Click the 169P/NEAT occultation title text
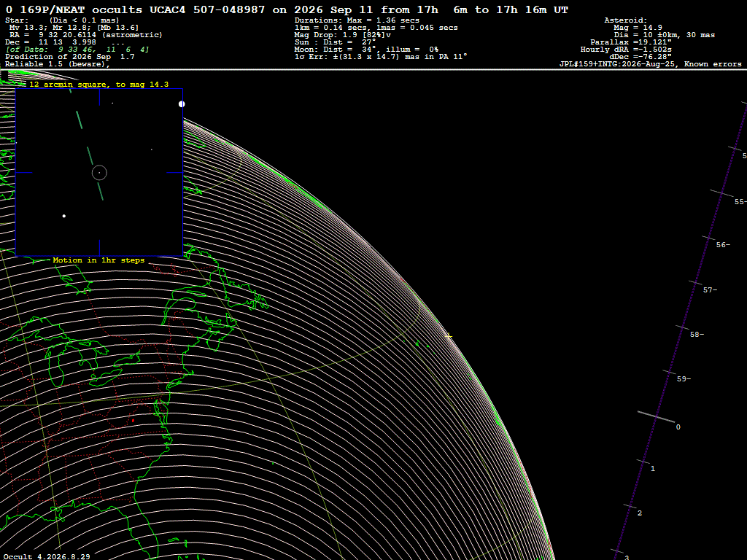Image resolution: width=747 pixels, height=560 pixels. pyautogui.click(x=287, y=9)
